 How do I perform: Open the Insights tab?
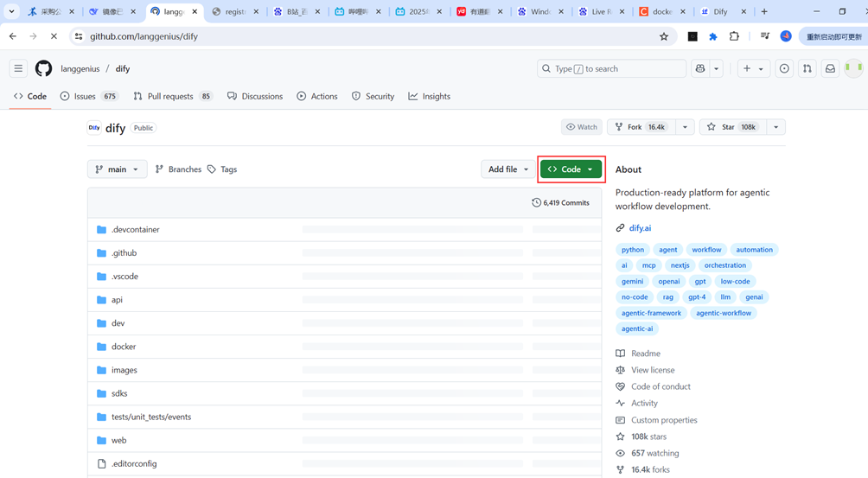point(430,96)
